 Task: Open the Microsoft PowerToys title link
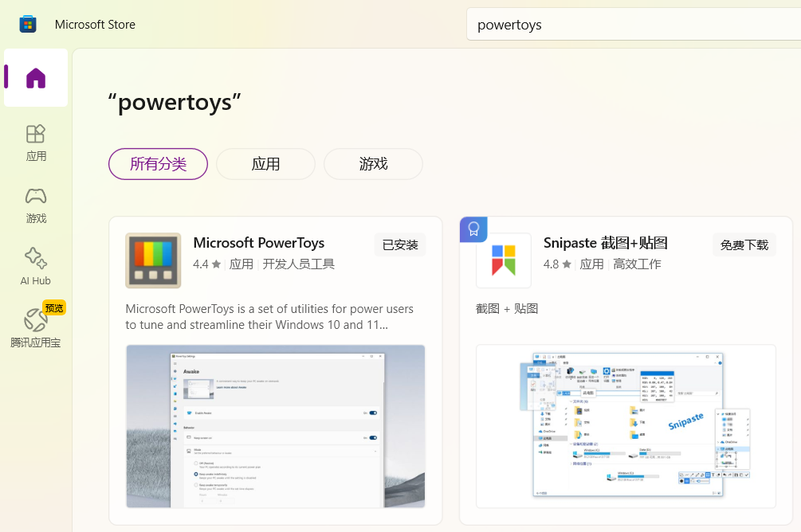click(259, 243)
